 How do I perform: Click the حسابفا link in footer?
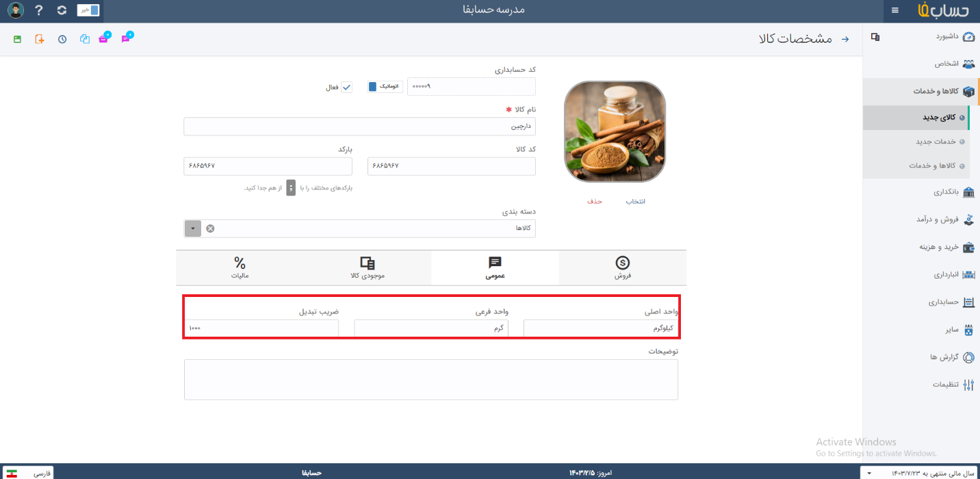(x=312, y=473)
